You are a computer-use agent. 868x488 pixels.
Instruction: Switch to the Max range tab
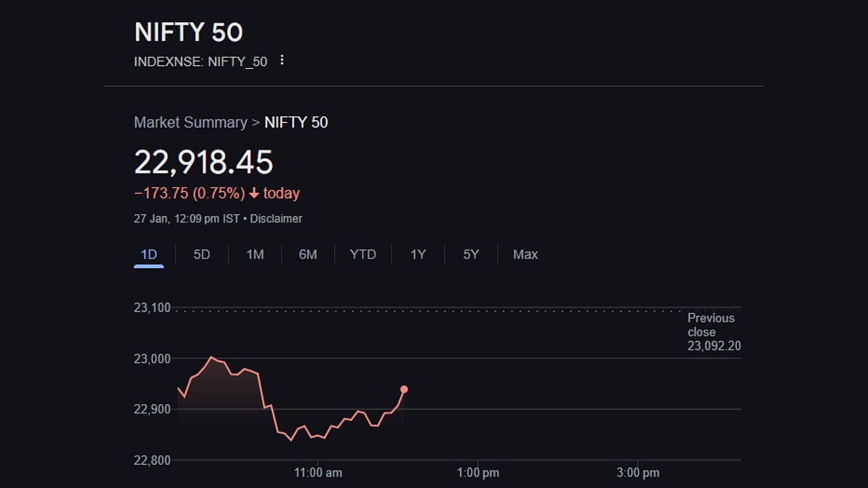coord(526,254)
